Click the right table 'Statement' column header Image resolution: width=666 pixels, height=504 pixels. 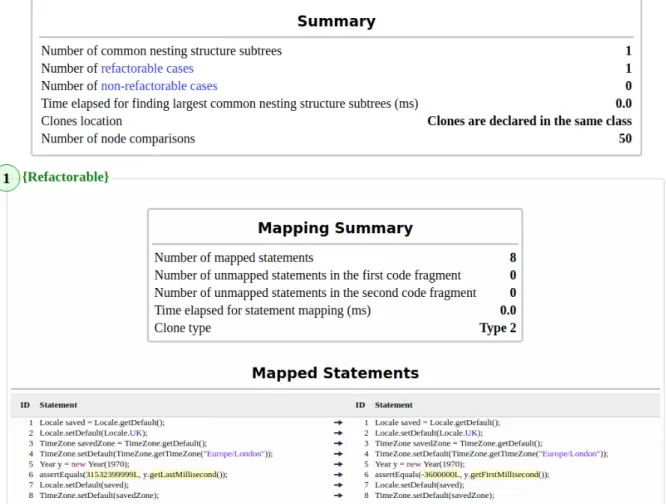tap(394, 405)
